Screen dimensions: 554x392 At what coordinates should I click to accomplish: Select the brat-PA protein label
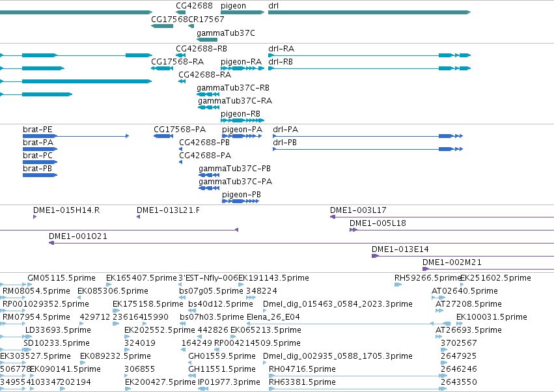[x=38, y=143]
